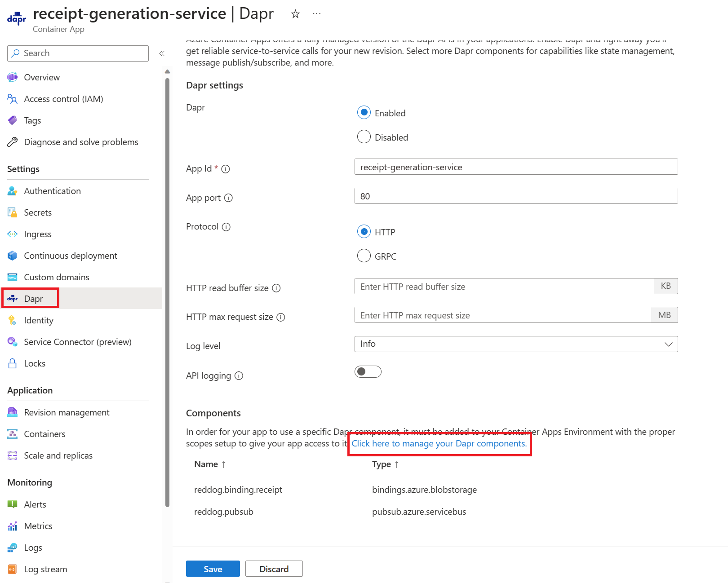Click the Ingress arrows icon

pos(13,234)
